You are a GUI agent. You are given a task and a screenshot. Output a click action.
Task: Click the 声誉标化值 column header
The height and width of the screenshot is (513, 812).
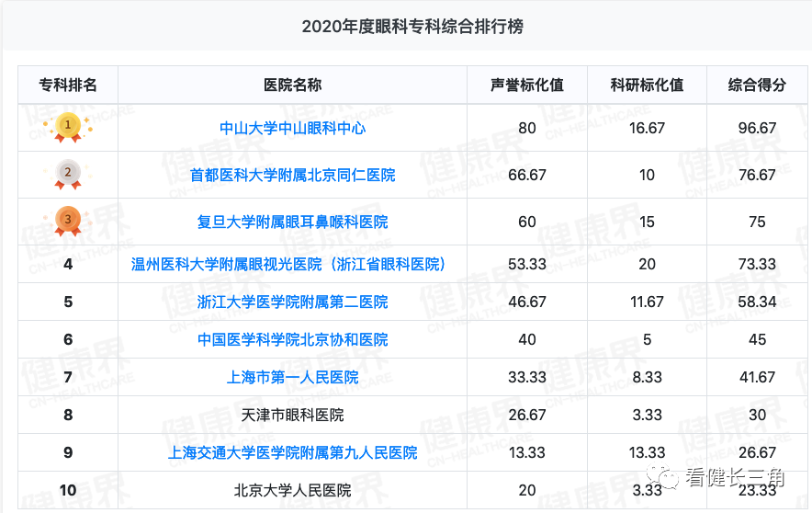[x=527, y=85]
